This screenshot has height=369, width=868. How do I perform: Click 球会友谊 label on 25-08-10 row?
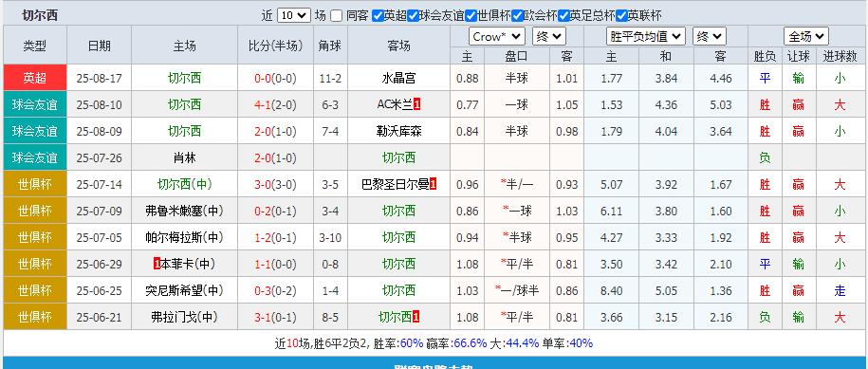[x=35, y=104]
